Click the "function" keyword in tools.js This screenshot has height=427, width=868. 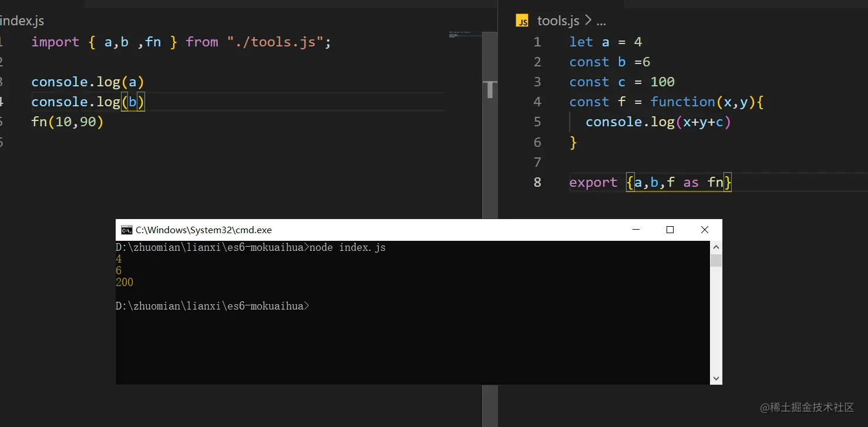tap(682, 102)
